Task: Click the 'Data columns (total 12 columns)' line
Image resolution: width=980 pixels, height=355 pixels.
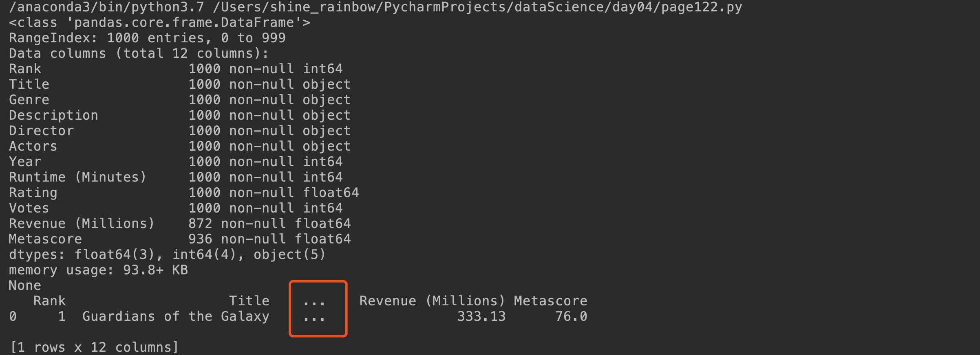Action: [139, 53]
